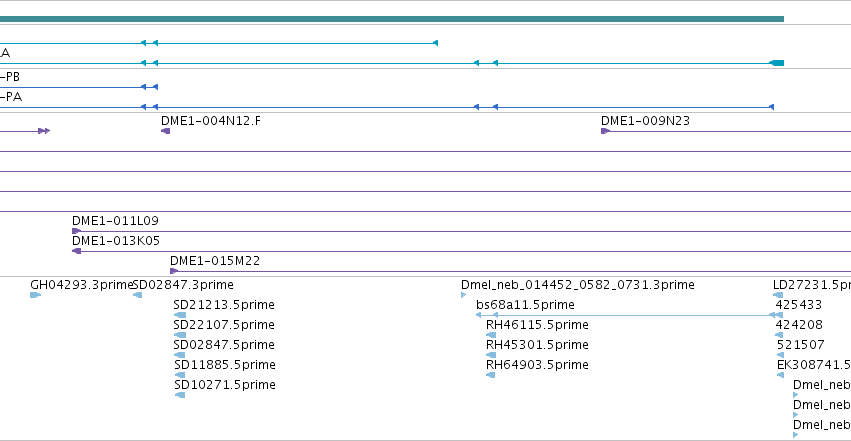Select the -PA protein track label
This screenshot has width=851, height=441.
tap(11, 97)
